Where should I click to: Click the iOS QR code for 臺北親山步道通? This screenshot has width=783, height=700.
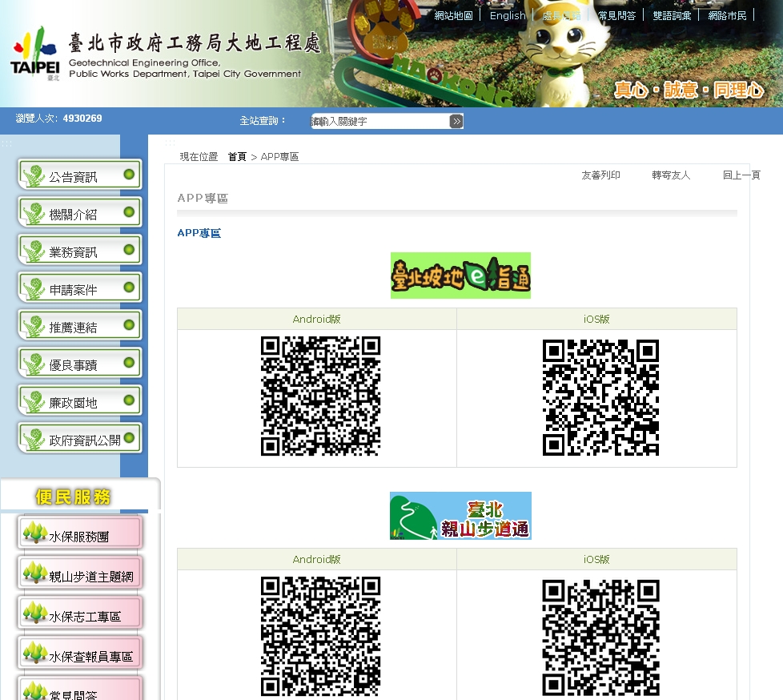[600, 638]
